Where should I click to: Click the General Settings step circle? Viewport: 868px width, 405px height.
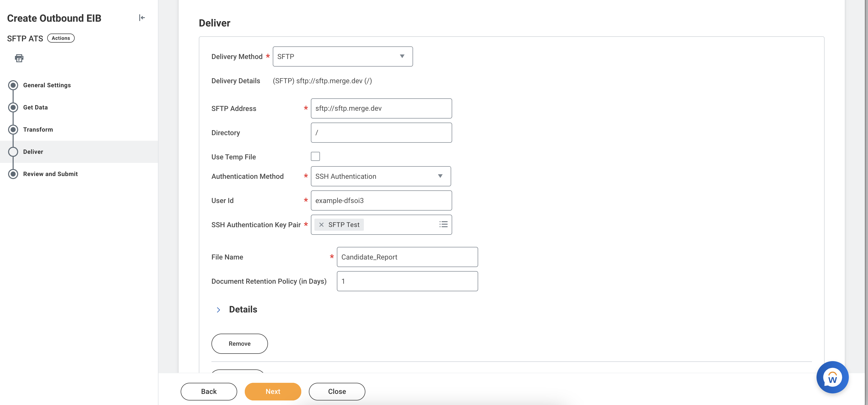13,85
